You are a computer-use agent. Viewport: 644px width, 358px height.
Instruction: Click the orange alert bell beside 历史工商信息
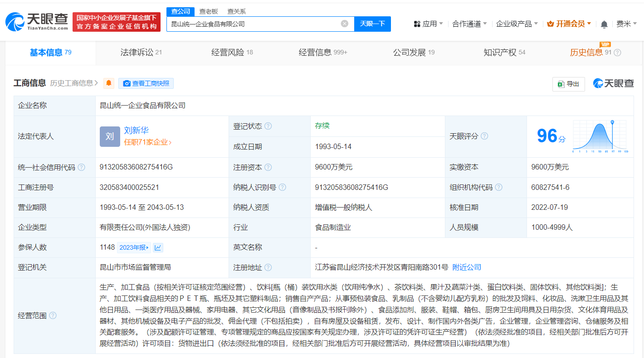109,83
